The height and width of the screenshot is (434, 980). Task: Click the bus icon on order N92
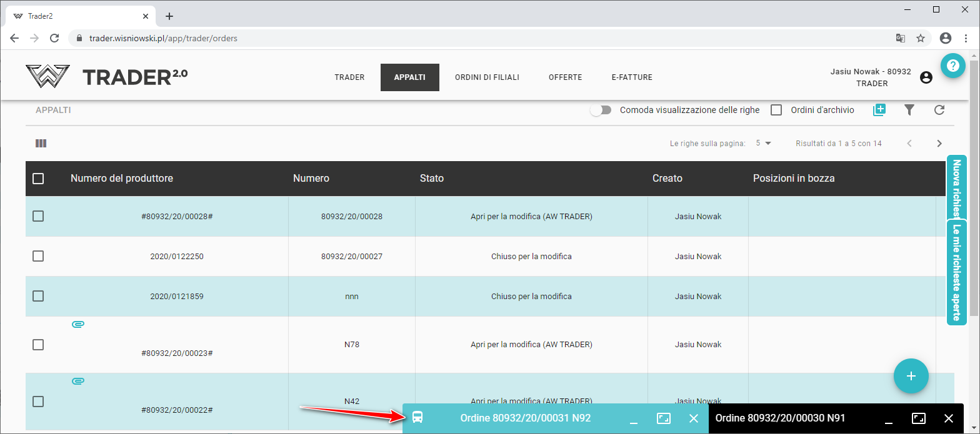417,418
